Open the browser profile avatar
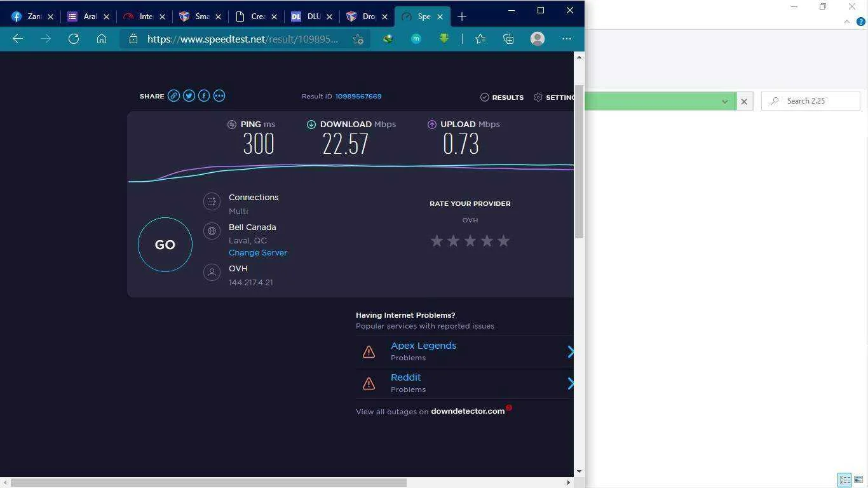 [x=538, y=39]
